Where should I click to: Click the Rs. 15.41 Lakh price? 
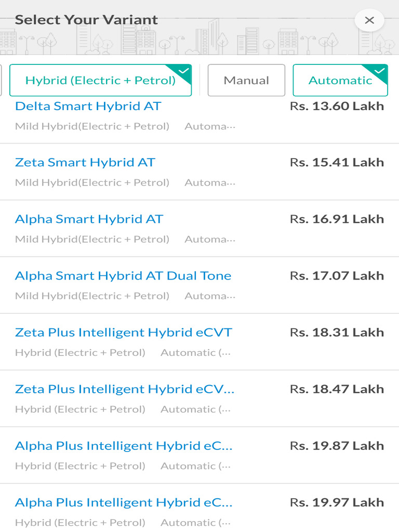pos(337,163)
